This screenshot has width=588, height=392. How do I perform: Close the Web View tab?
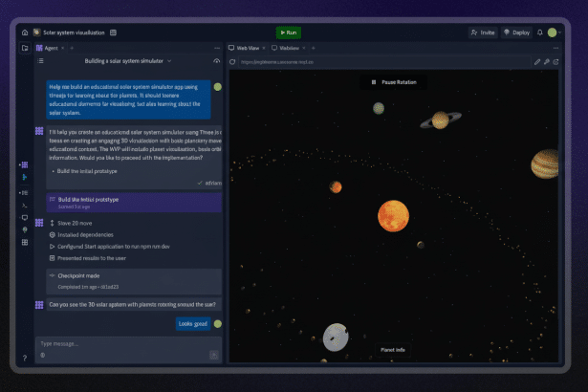(264, 48)
